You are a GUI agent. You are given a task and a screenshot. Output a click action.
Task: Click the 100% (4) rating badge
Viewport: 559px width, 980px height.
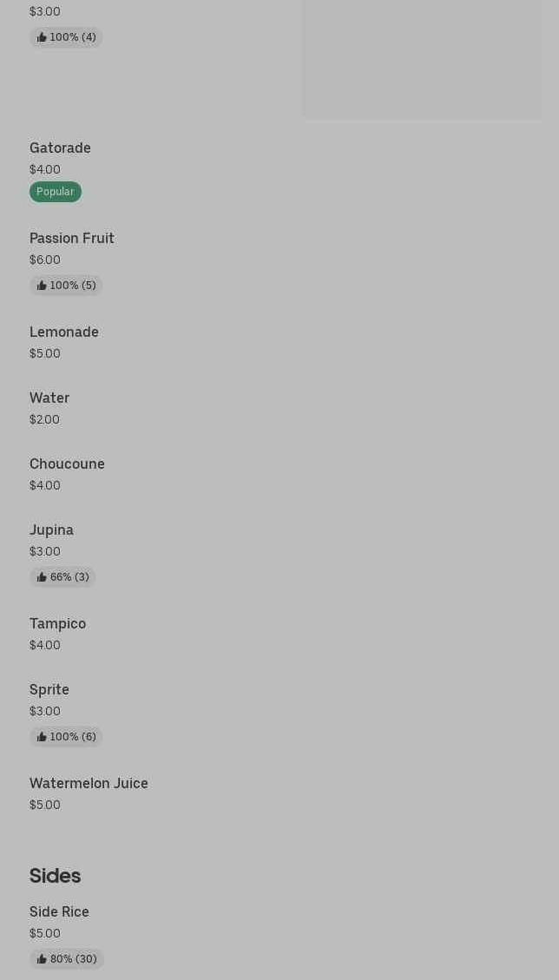(66, 37)
